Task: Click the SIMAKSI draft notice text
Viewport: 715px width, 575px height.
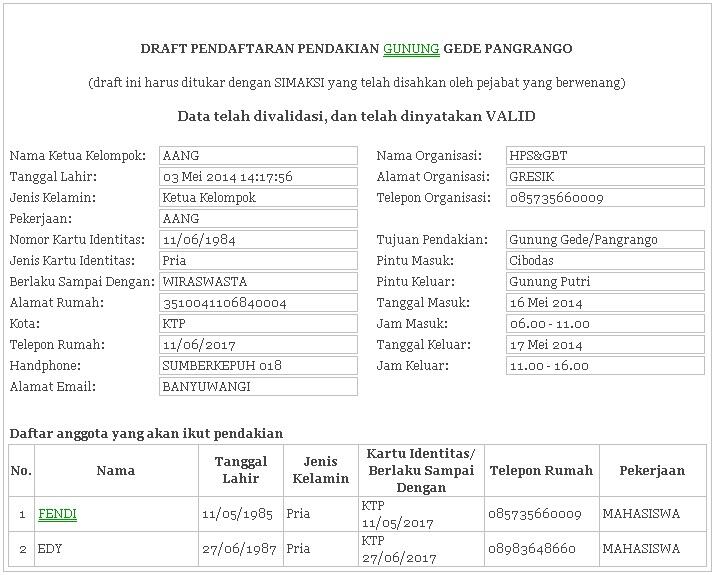Action: [357, 83]
